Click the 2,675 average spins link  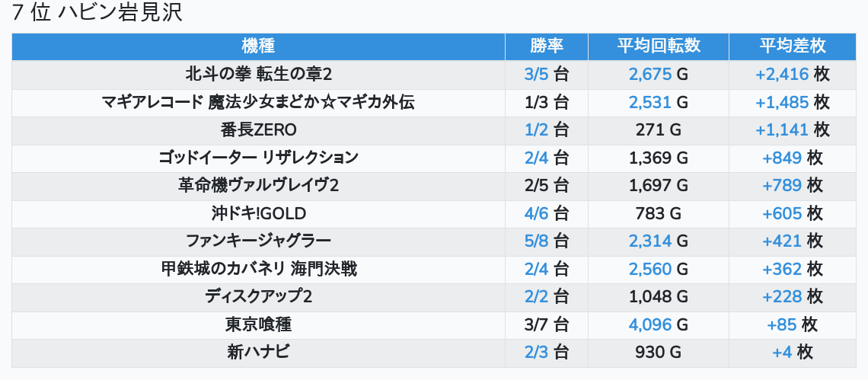(x=650, y=75)
